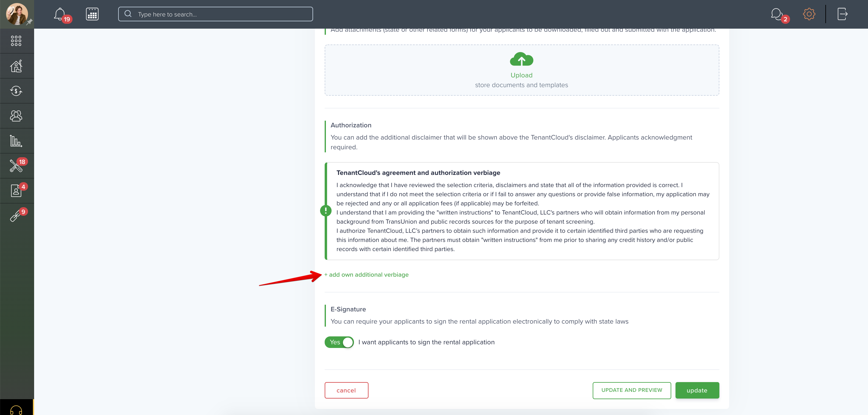The image size is (868, 415).
Task: Click 'store documents and templates' text
Action: click(521, 85)
